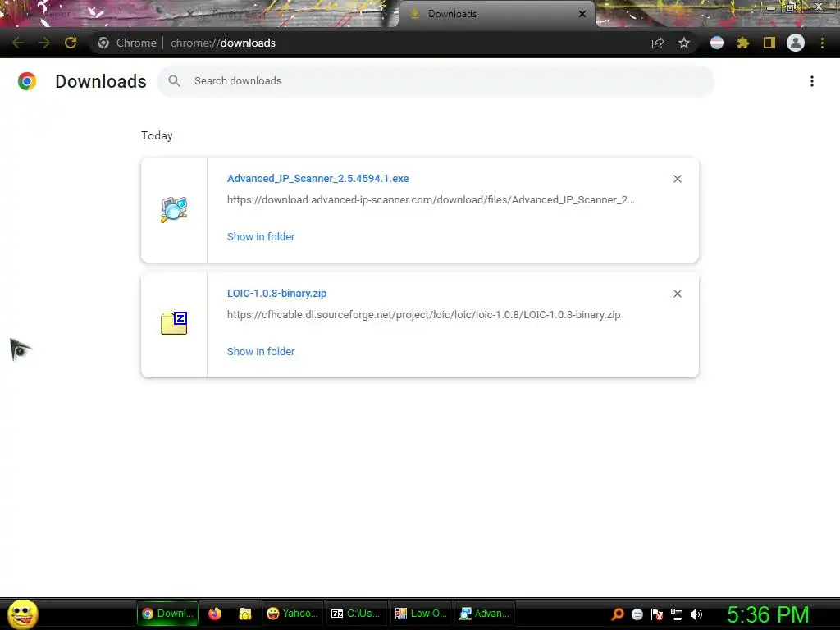Viewport: 840px width, 630px height.
Task: Click the striped extension icon in toolbar
Action: 717,43
